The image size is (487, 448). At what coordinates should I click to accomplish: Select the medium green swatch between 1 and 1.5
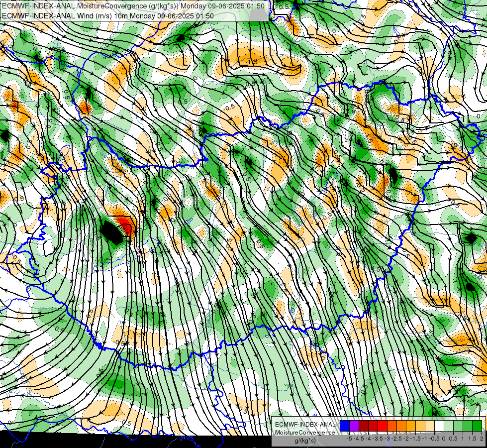[468, 426]
